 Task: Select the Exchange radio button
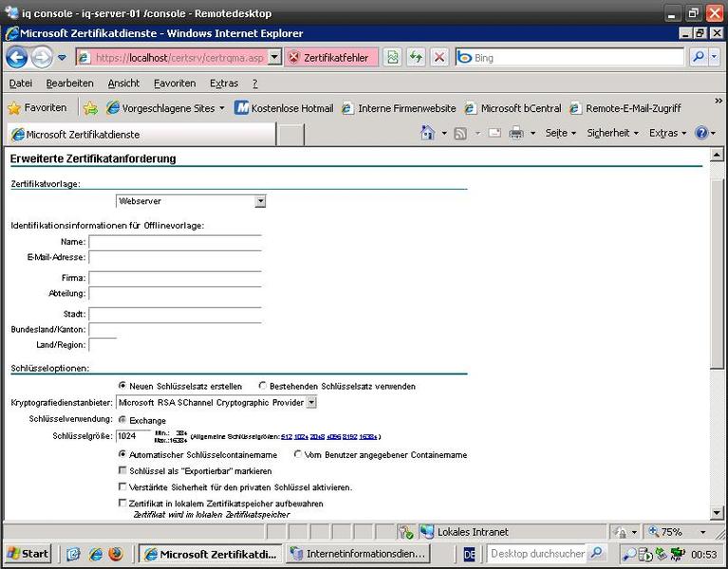point(122,420)
